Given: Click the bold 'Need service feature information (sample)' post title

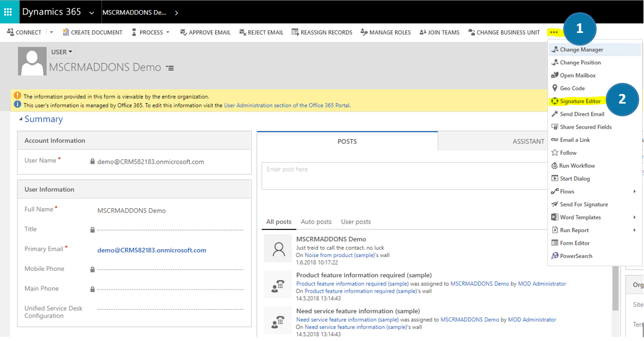Looking at the screenshot, I should (x=358, y=311).
